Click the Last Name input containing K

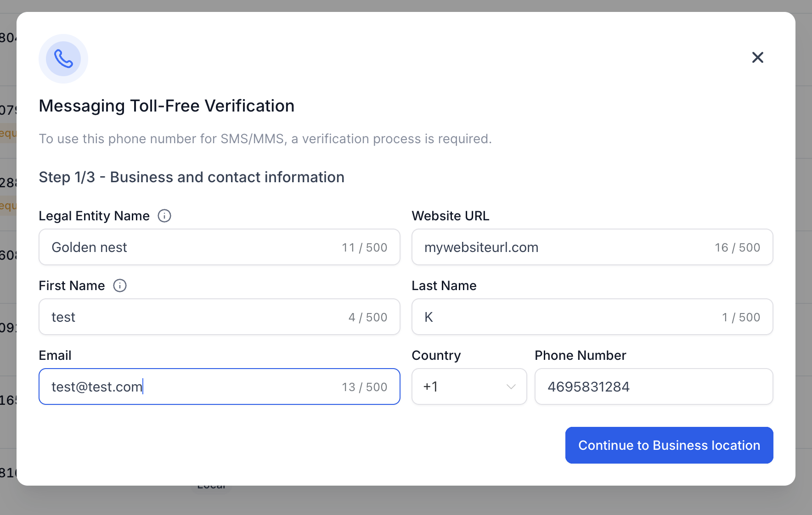click(592, 317)
